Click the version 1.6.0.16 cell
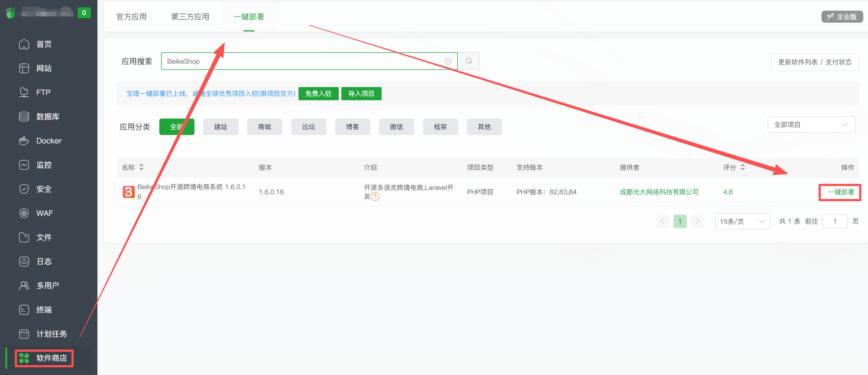This screenshot has height=375, width=868. point(271,192)
